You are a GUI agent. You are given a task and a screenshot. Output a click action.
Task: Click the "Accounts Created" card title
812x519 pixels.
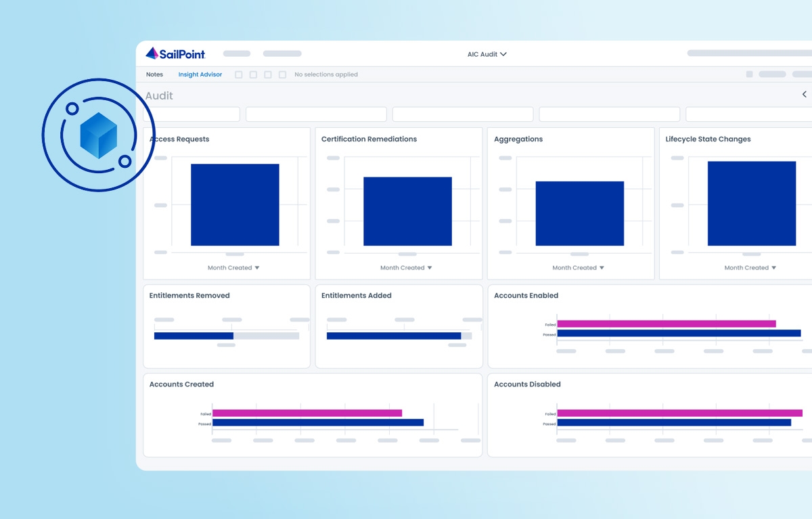[x=181, y=384]
